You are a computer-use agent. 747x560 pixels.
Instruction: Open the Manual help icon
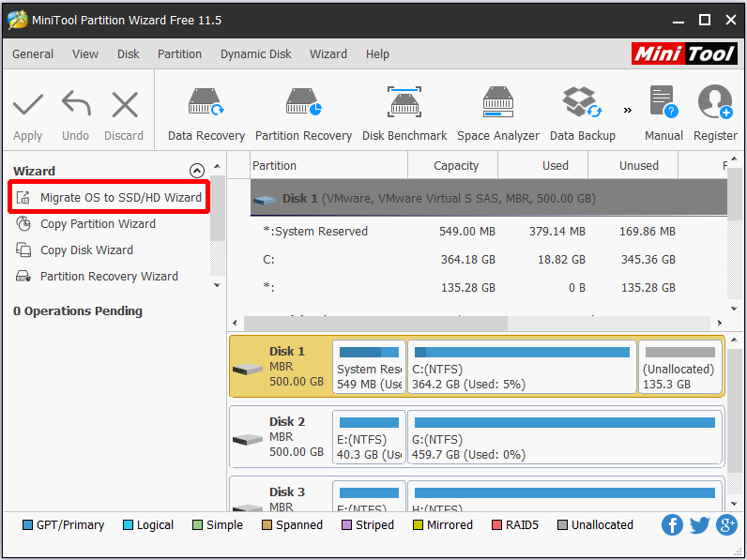tap(663, 102)
